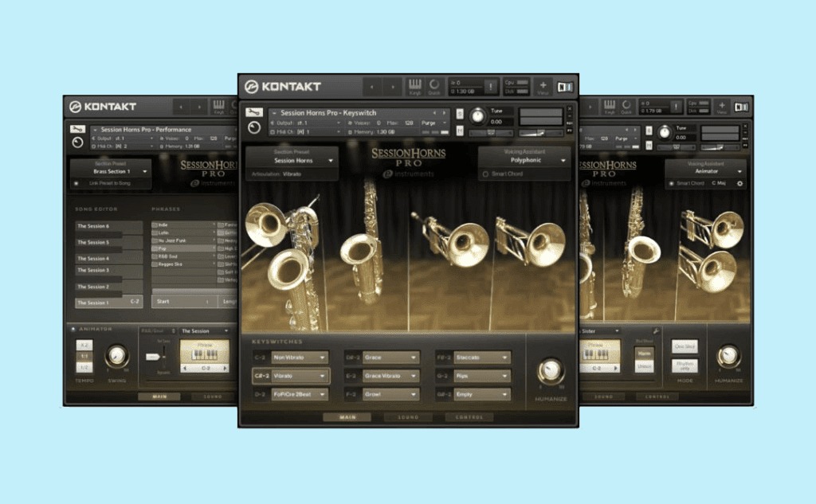816x504 pixels.
Task: Click the Quick-load icon in center Kontakt header
Action: point(434,86)
